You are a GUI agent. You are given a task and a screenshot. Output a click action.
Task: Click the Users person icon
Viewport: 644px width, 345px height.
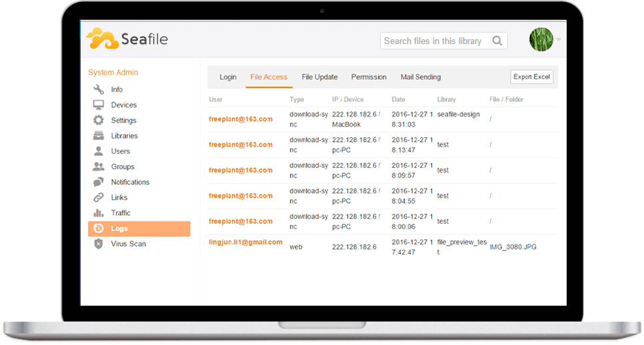click(x=99, y=151)
